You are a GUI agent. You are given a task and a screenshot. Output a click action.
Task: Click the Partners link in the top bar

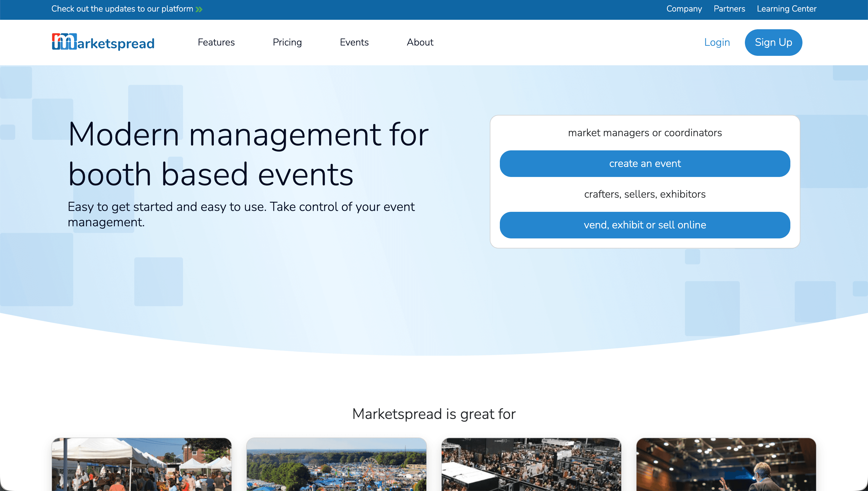[729, 9]
